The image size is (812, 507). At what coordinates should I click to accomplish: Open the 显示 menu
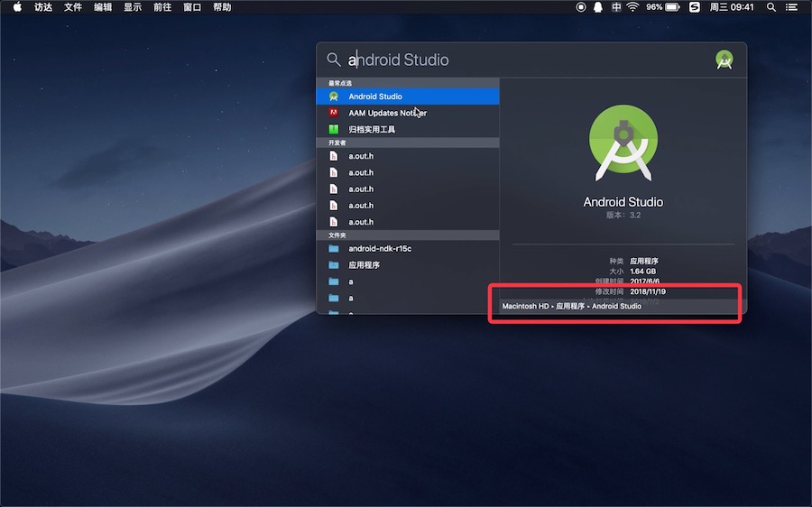[x=133, y=7]
